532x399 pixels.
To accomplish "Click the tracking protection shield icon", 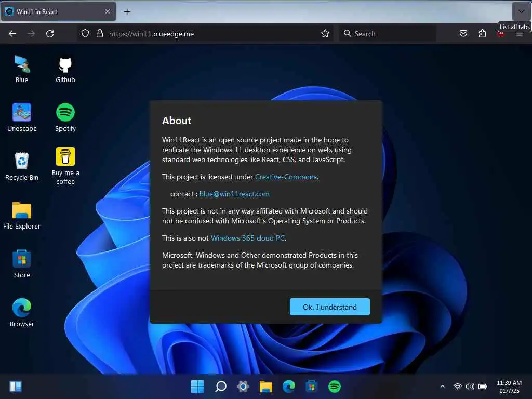I will click(x=85, y=34).
